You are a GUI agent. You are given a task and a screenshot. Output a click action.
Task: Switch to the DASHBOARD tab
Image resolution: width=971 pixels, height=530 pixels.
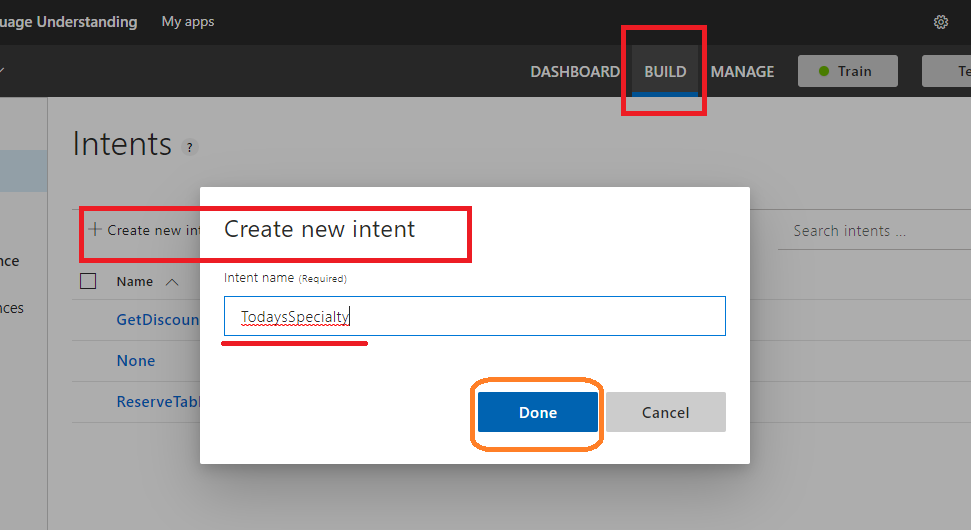point(575,71)
